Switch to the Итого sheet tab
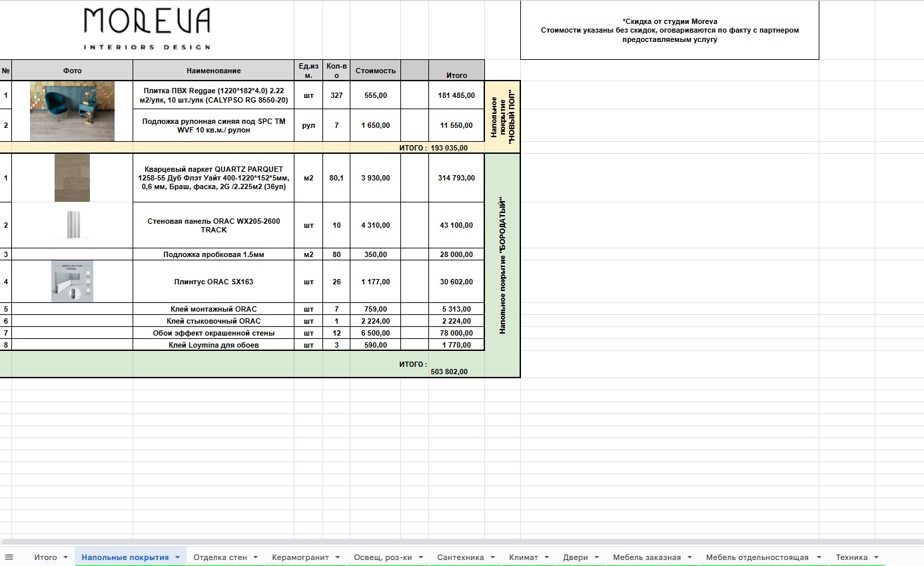The height and width of the screenshot is (566, 924). tap(45, 557)
